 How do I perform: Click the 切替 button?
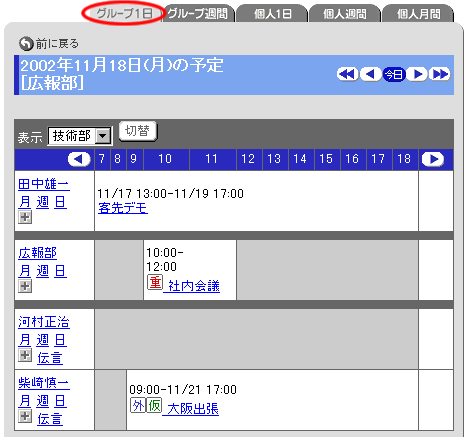click(x=138, y=131)
